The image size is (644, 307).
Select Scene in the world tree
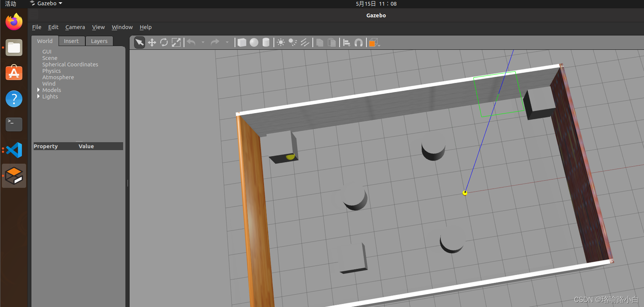(x=50, y=58)
